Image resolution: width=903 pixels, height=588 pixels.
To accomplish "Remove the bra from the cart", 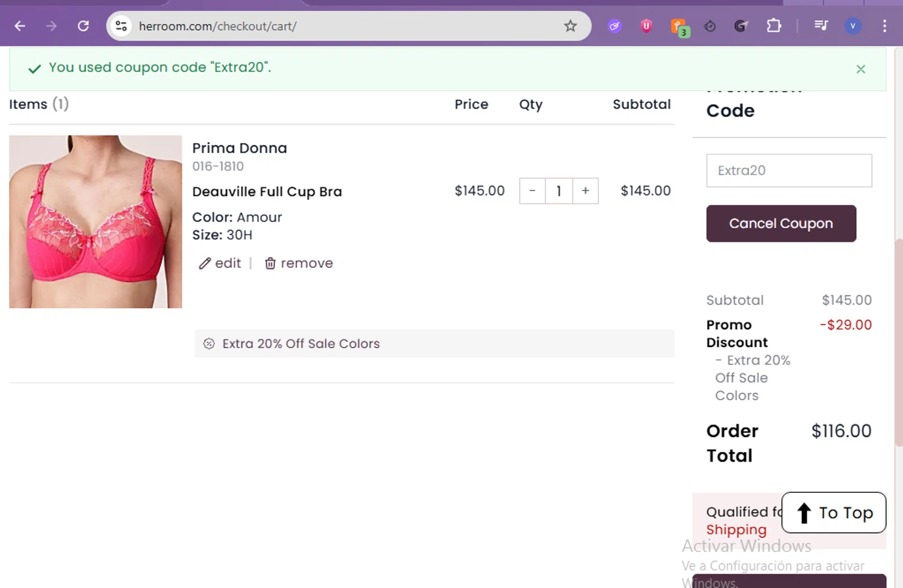I will pos(299,263).
